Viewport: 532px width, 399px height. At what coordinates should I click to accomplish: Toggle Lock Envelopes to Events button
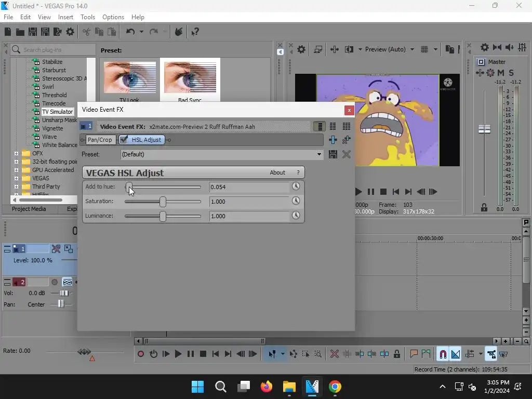point(491,354)
